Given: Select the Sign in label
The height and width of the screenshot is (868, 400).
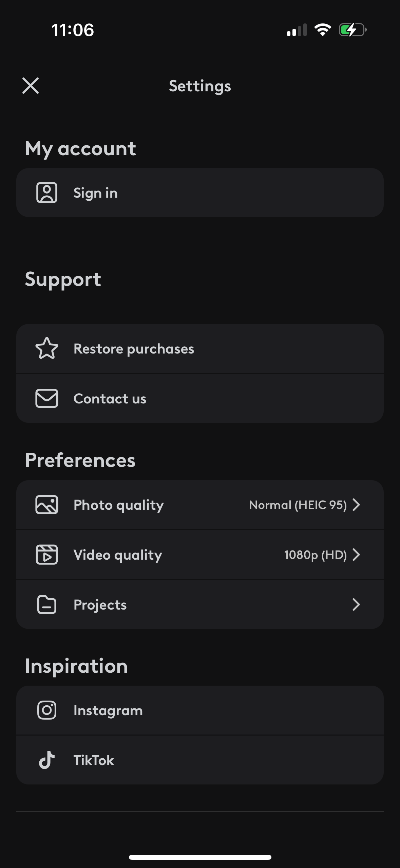Looking at the screenshot, I should pyautogui.click(x=96, y=193).
